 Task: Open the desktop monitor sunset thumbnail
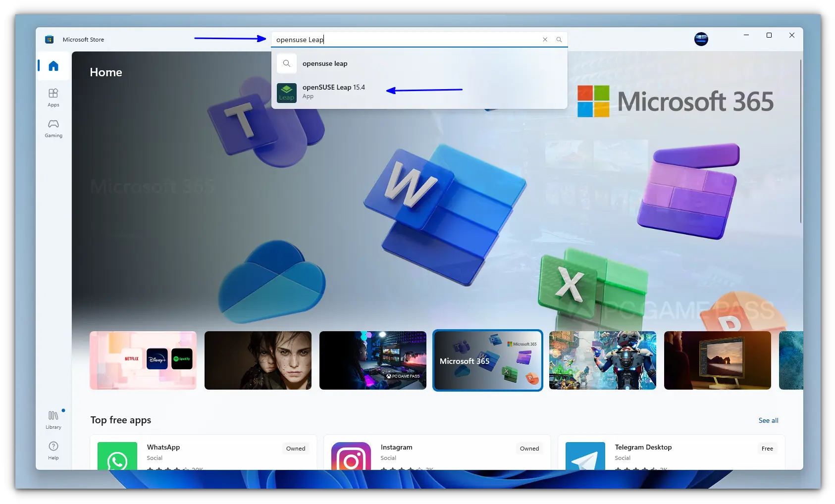(718, 360)
